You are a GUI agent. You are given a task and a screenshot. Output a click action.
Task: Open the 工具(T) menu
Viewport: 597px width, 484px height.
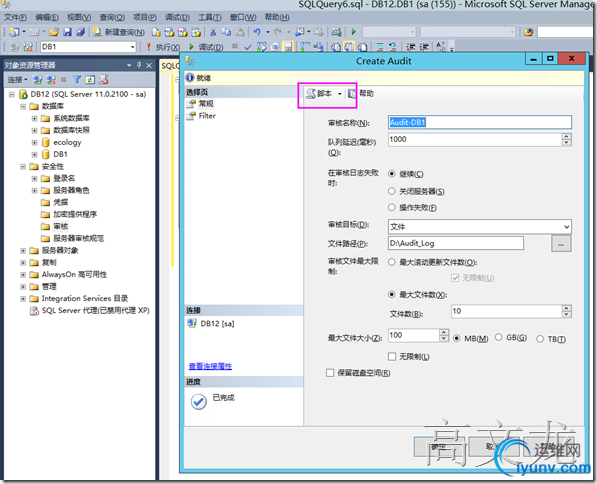pyautogui.click(x=210, y=17)
